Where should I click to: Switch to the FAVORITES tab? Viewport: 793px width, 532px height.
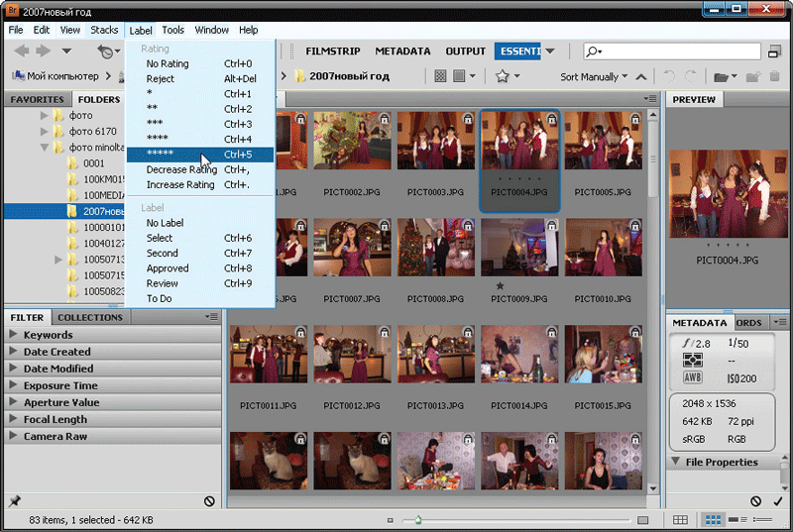pos(38,99)
